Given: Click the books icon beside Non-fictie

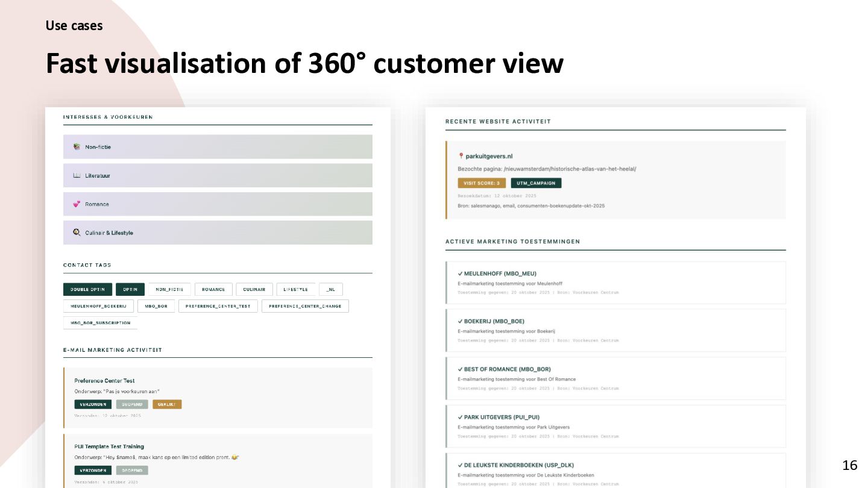Looking at the screenshot, I should pyautogui.click(x=77, y=146).
